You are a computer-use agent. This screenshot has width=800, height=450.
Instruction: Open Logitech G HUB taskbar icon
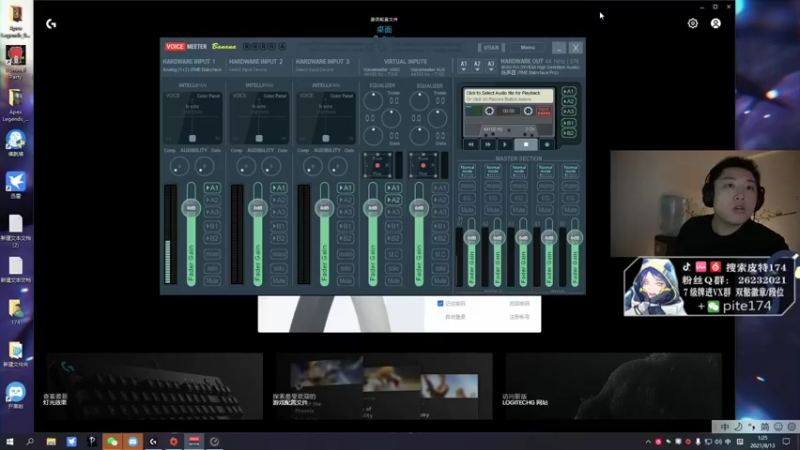click(153, 441)
